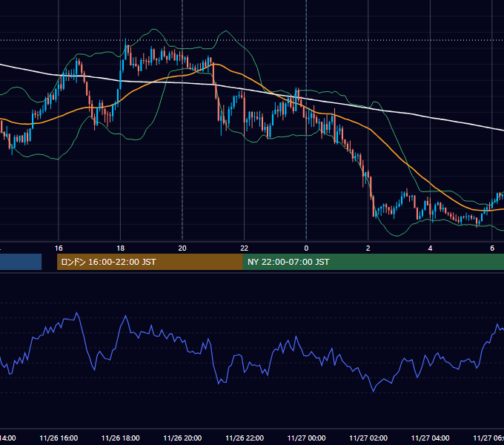
Task: Click hour label 16 on chart axis
Action: pos(59,248)
